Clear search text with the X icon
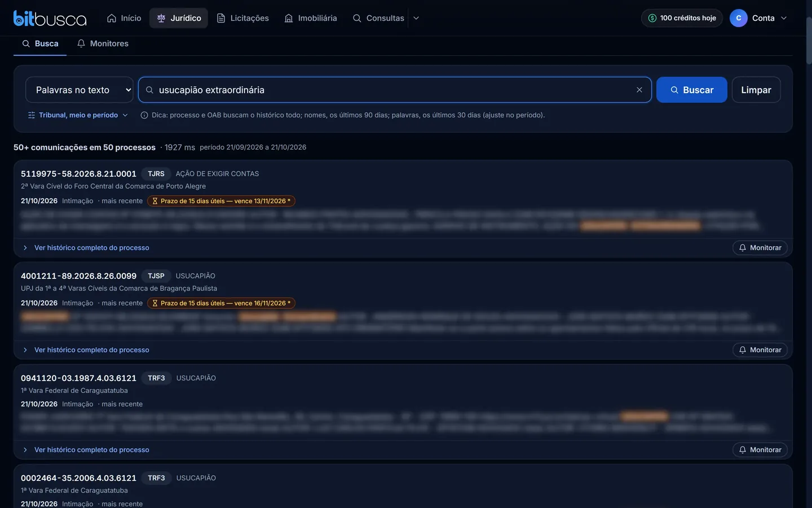This screenshot has height=508, width=812. (x=639, y=90)
